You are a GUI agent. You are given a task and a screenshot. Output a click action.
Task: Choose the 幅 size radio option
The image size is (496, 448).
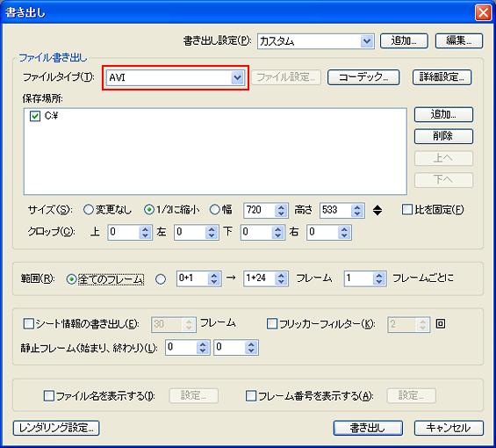pos(215,210)
